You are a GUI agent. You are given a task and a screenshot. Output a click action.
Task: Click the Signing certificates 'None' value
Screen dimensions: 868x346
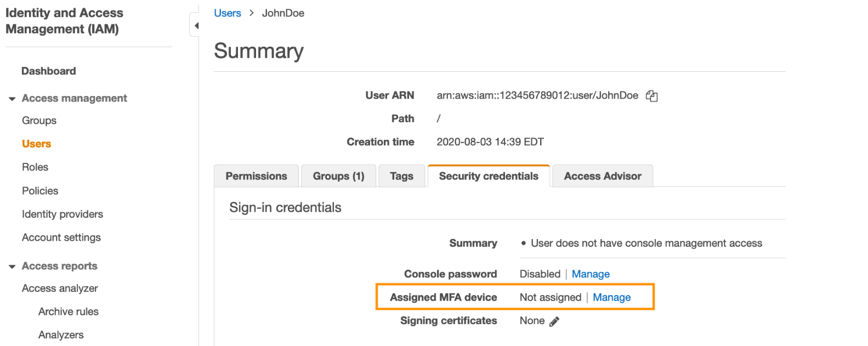pyautogui.click(x=532, y=321)
